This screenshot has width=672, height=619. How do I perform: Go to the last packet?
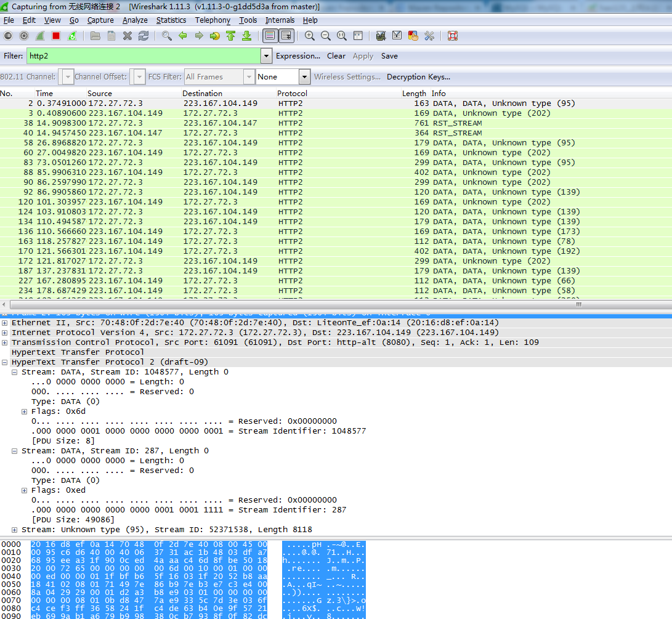point(246,36)
